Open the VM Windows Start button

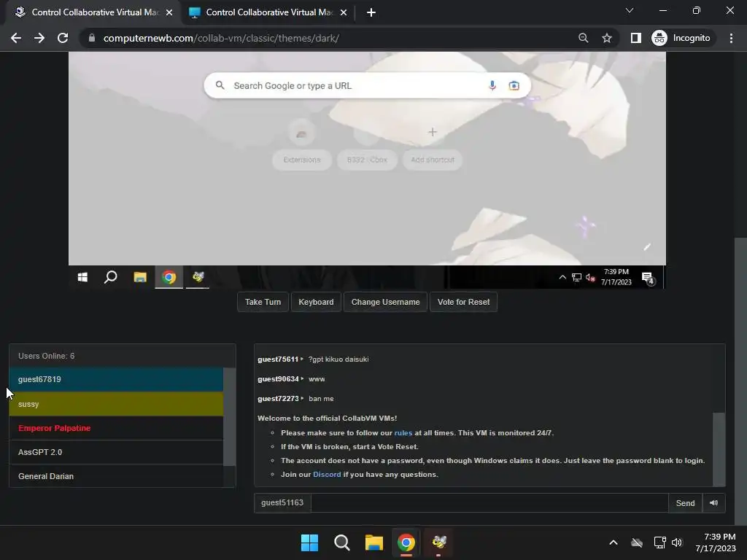click(x=82, y=277)
